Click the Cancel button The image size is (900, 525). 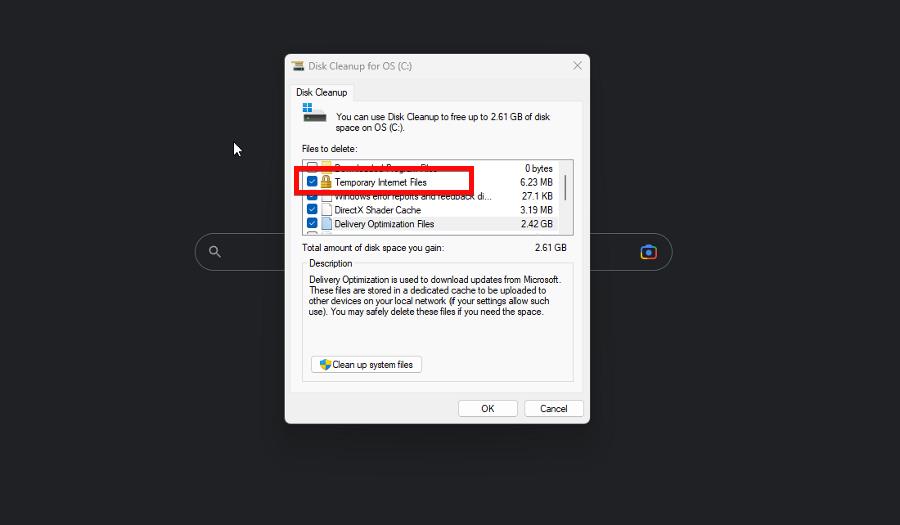[x=553, y=409]
